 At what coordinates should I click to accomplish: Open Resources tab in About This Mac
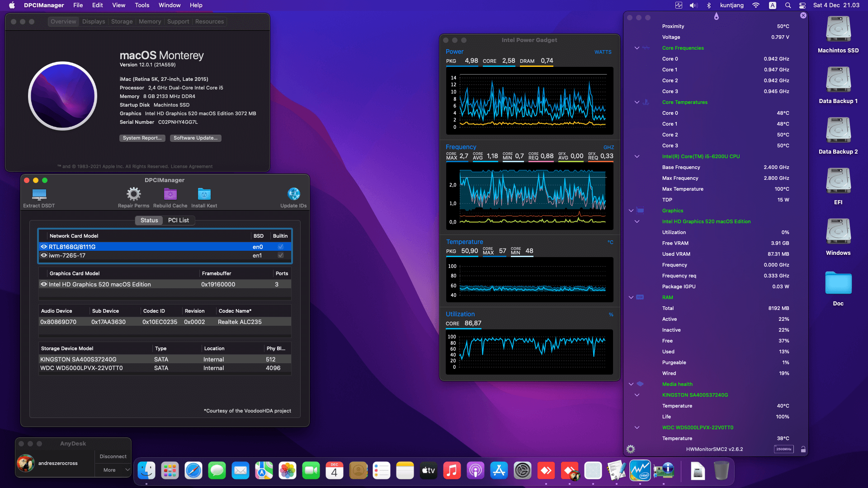tap(209, 22)
